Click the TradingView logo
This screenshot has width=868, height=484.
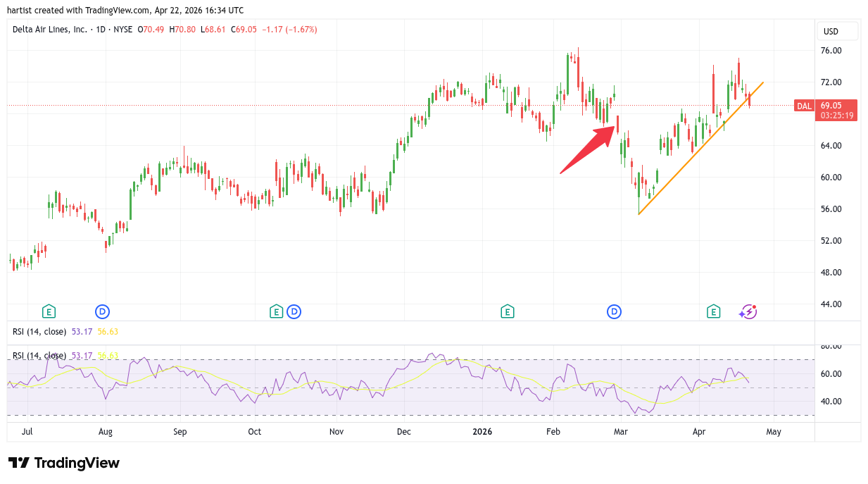pyautogui.click(x=64, y=463)
